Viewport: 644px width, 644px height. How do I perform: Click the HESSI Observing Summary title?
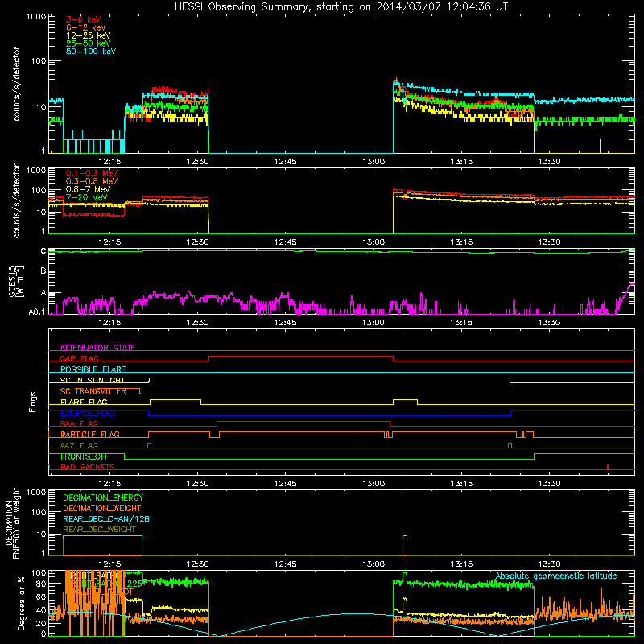pyautogui.click(x=341, y=6)
